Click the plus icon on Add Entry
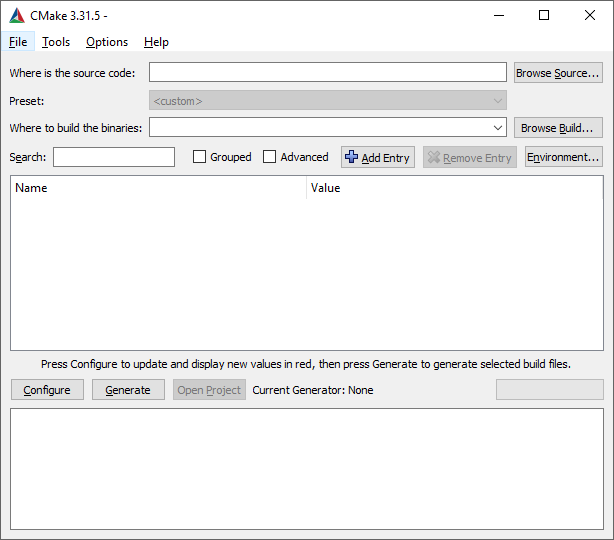Image resolution: width=614 pixels, height=540 pixels. tap(351, 157)
